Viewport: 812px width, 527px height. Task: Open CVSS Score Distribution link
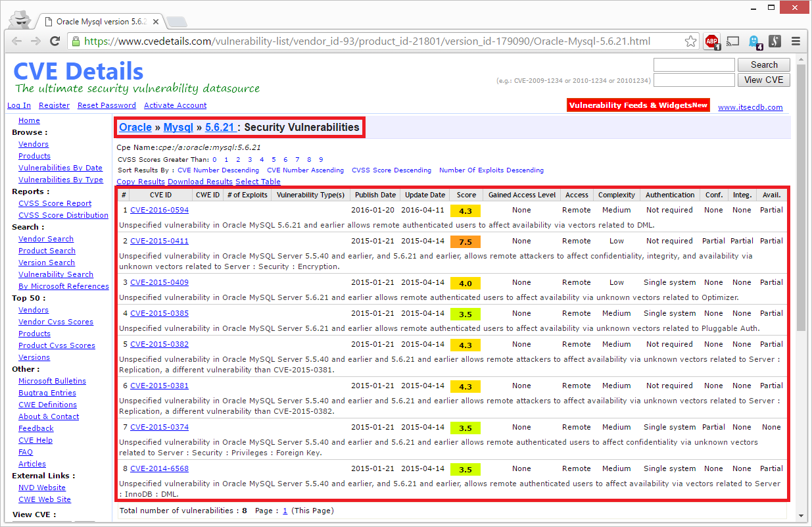pos(63,215)
